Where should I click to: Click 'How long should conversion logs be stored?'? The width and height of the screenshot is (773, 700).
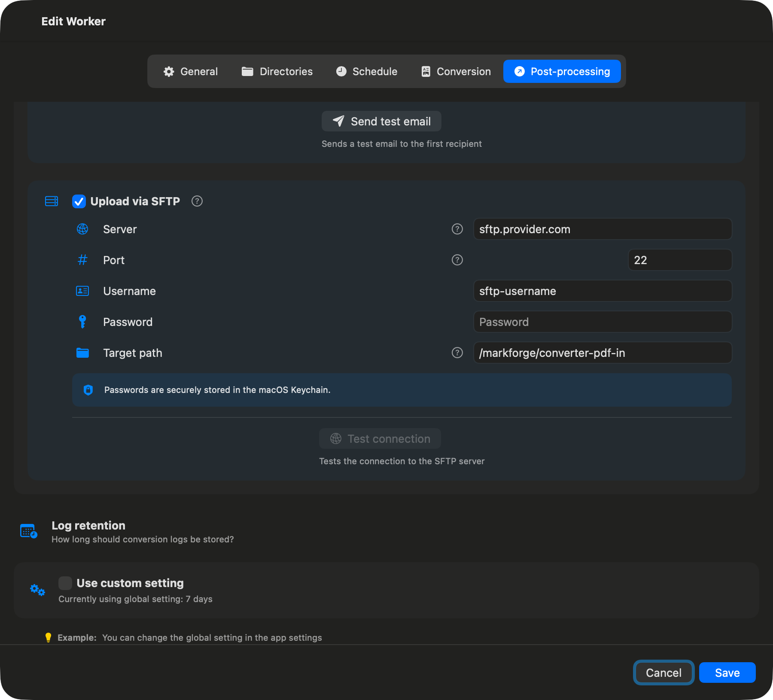point(143,539)
